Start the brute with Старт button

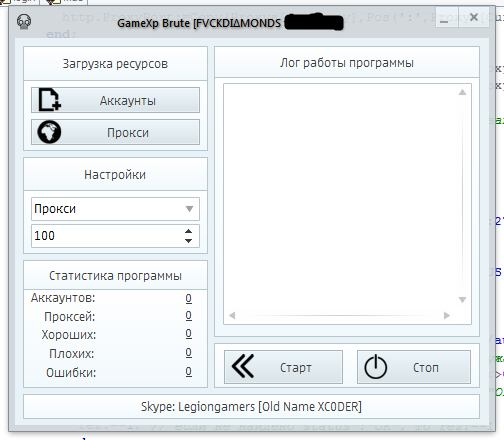[283, 367]
